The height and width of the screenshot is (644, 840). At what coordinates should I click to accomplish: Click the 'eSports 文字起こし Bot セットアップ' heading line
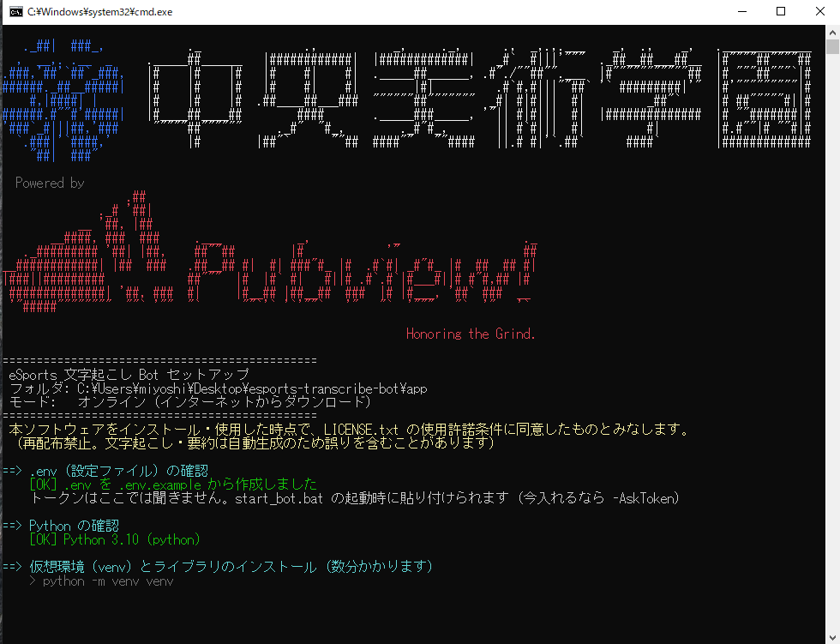[x=129, y=375]
